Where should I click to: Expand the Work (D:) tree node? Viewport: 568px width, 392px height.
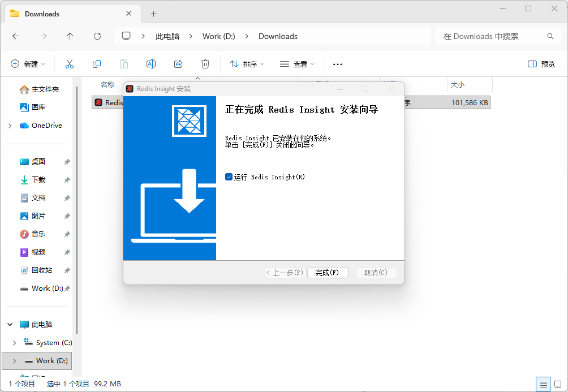15,361
